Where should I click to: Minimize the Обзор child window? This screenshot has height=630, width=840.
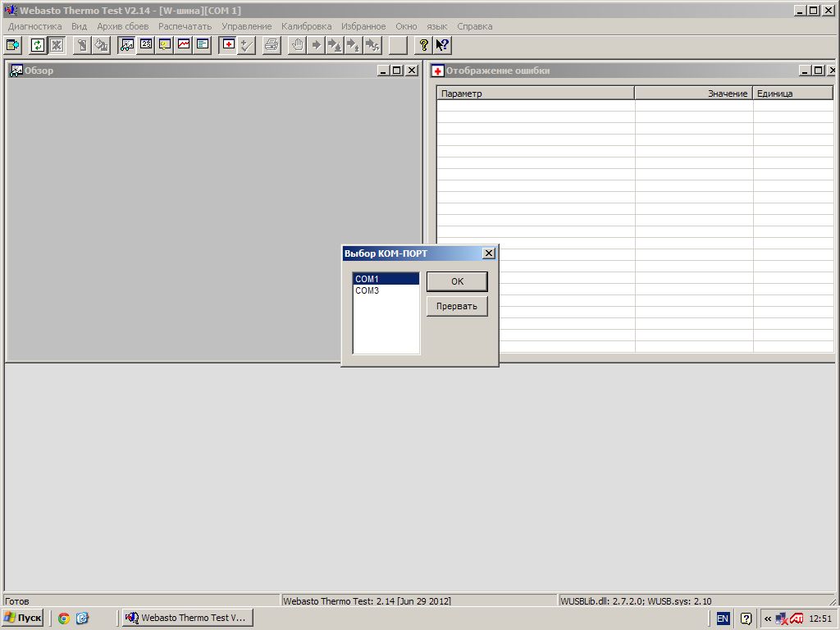384,71
